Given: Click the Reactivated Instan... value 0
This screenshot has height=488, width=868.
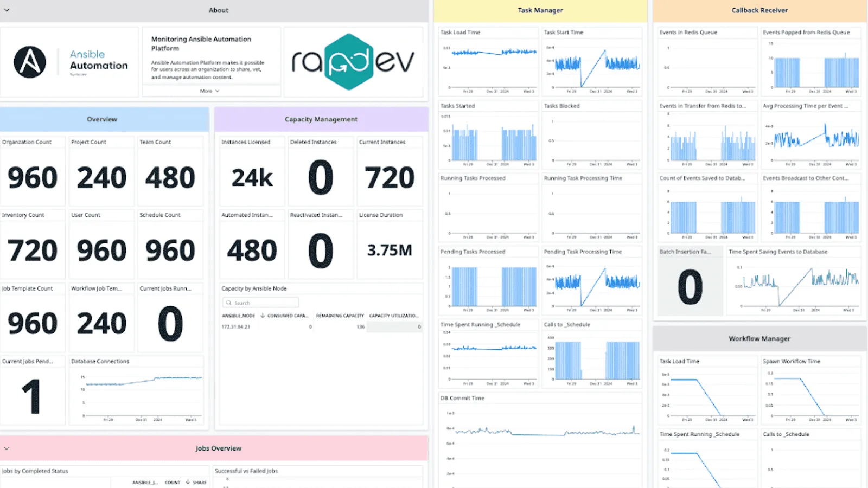Looking at the screenshot, I should pos(321,251).
